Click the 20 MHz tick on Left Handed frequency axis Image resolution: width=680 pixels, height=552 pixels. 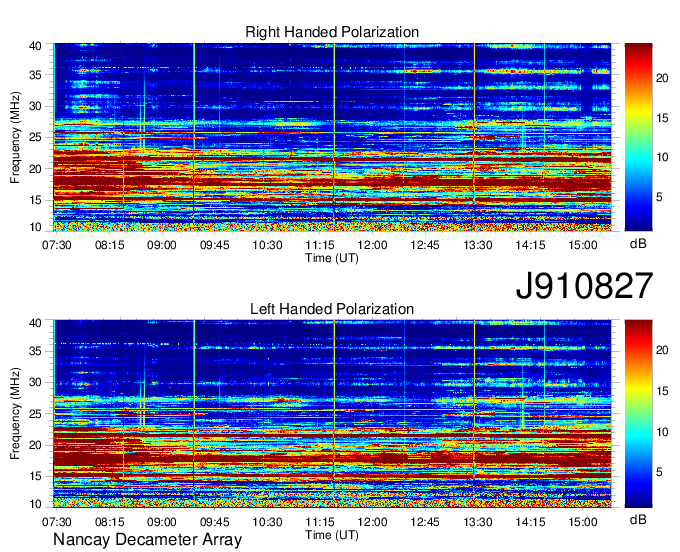tap(36, 445)
